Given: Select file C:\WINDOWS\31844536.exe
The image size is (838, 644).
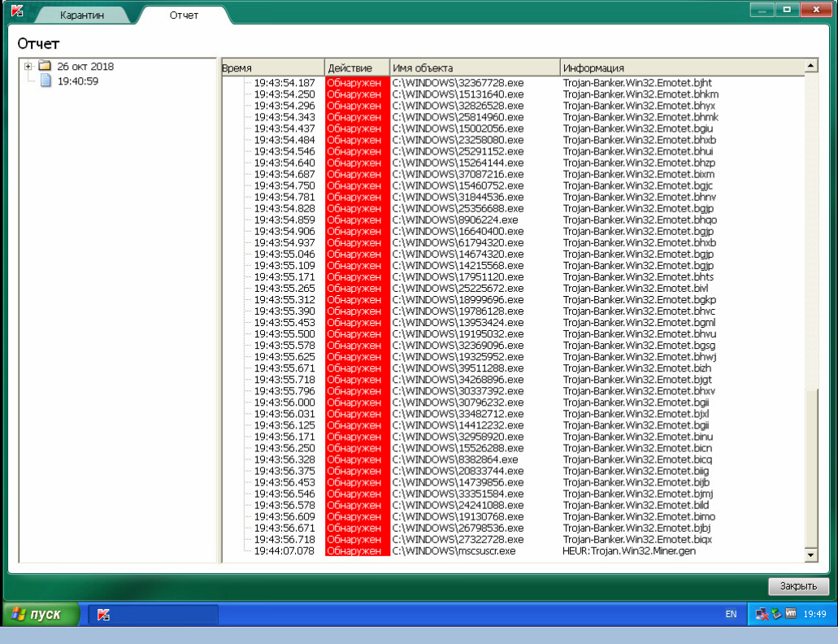Looking at the screenshot, I should 458,198.
